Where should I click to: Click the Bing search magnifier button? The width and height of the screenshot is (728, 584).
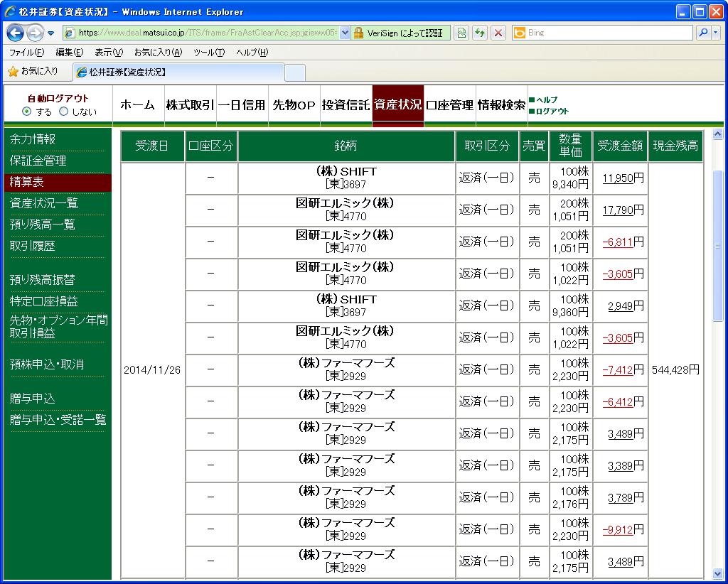pyautogui.click(x=703, y=33)
